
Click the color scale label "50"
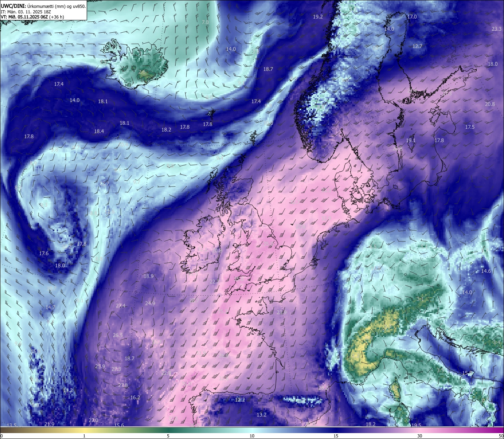[501, 436]
